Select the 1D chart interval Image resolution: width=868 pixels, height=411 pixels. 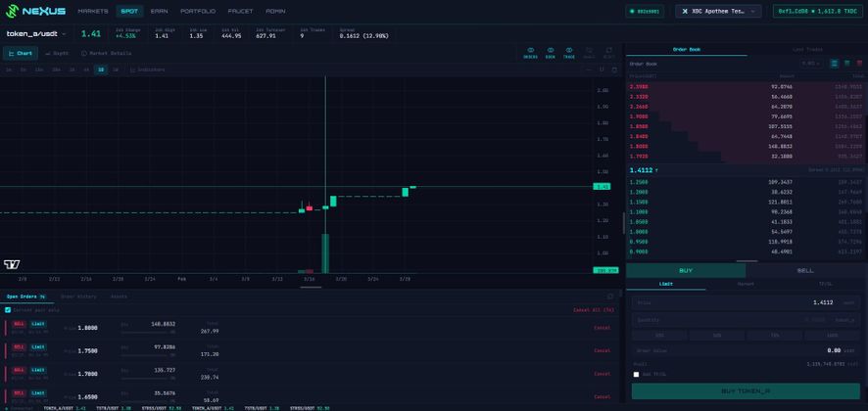click(101, 69)
